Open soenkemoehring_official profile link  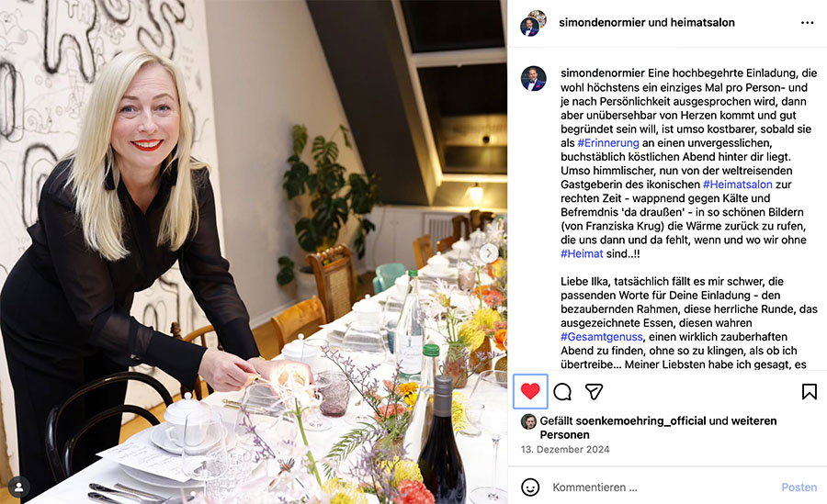pos(640,420)
